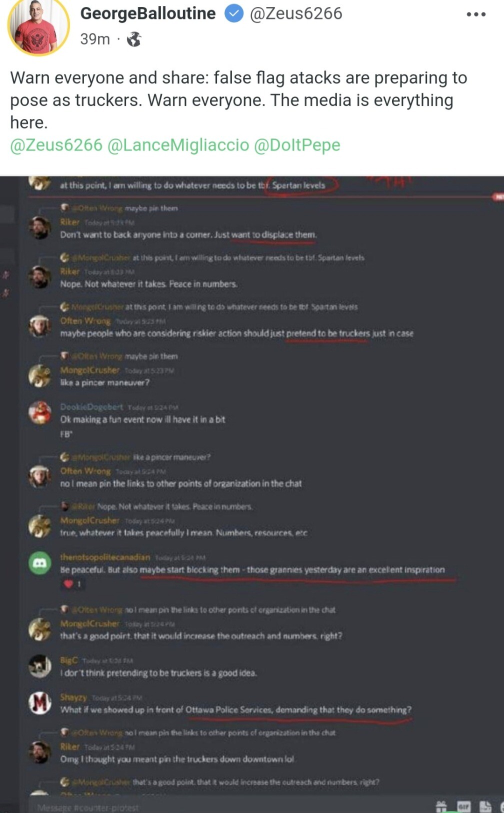This screenshot has width=504, height=813.
Task: Click the sticker icon in message bar
Action: coord(485,806)
